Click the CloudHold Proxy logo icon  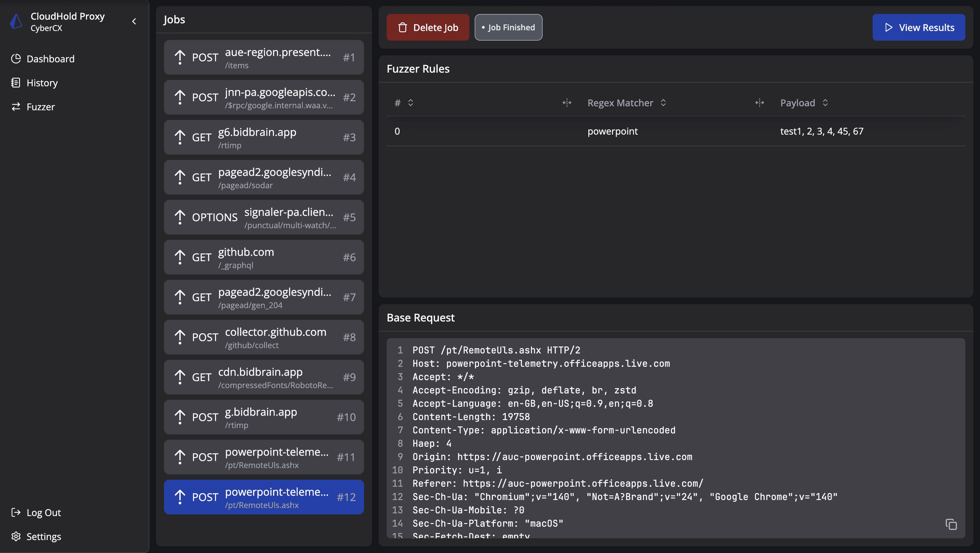[x=15, y=21]
